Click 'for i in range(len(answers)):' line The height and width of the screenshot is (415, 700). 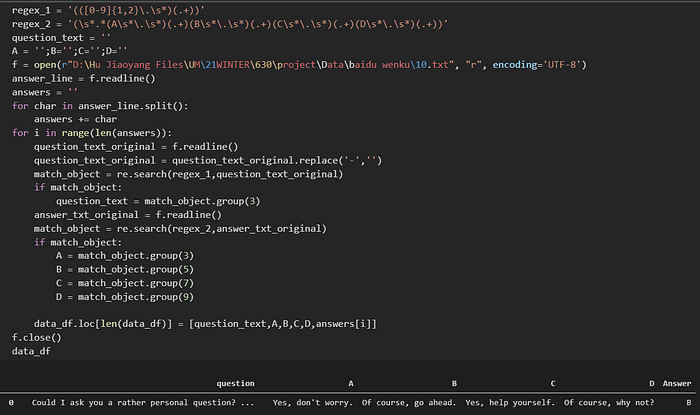pos(92,133)
